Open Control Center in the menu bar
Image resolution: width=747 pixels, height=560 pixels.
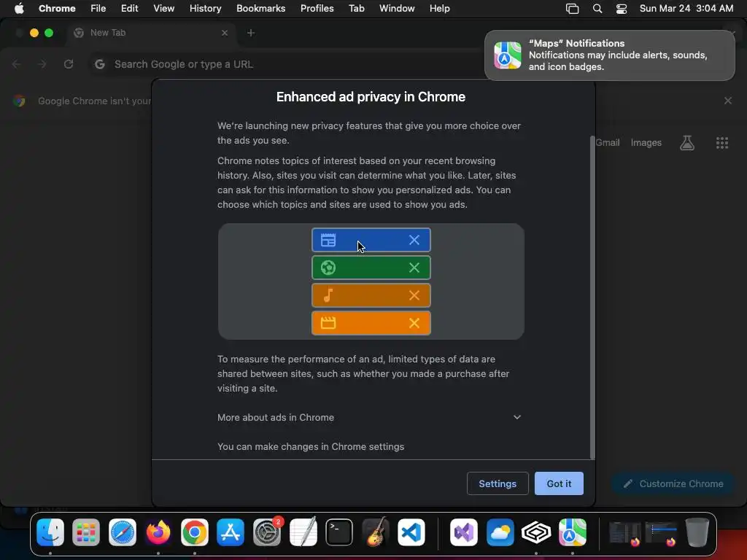(622, 9)
